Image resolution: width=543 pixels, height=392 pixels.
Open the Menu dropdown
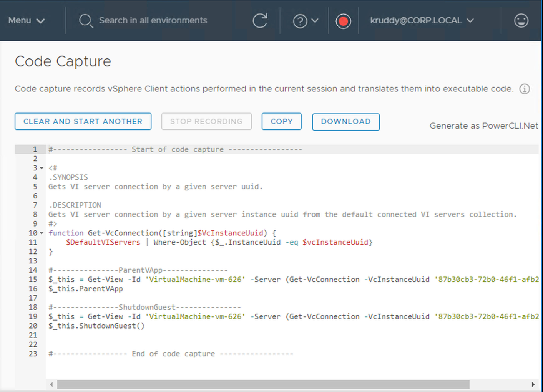point(26,21)
